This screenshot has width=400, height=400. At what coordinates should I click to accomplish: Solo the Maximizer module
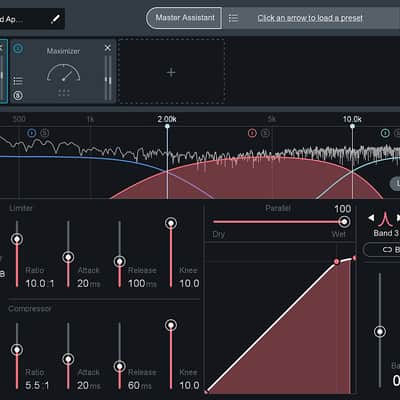click(x=18, y=96)
